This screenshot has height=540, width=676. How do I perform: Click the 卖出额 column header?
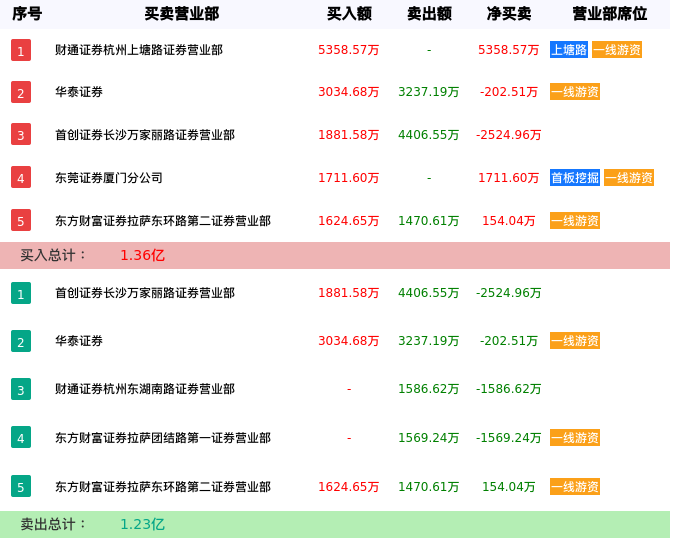click(x=429, y=14)
